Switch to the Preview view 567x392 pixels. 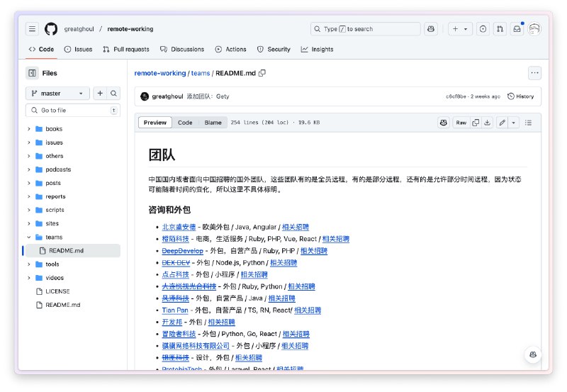pyautogui.click(x=155, y=123)
